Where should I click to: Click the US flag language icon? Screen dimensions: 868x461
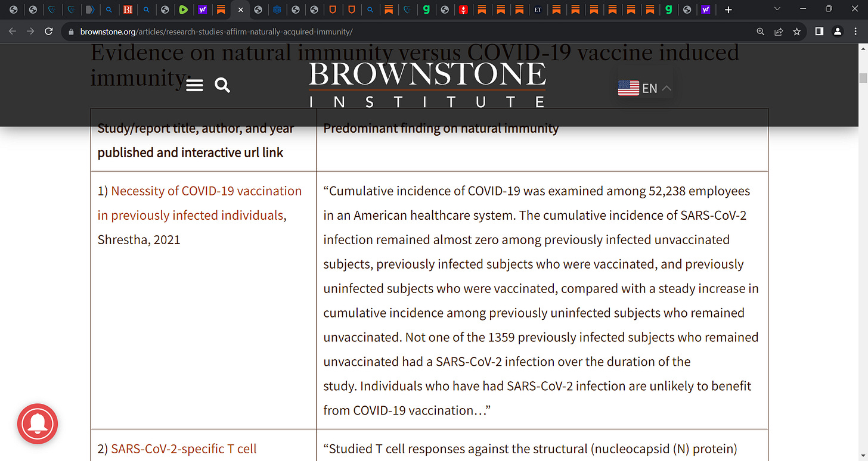(628, 88)
